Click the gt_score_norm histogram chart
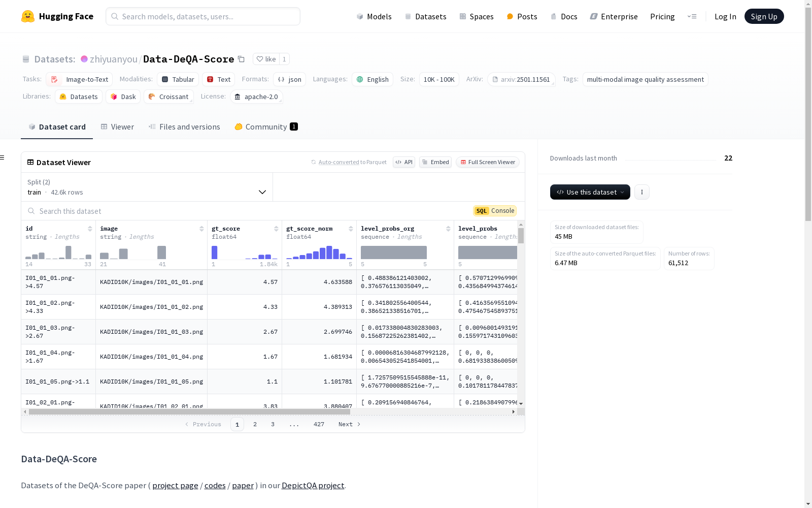This screenshot has height=508, width=812. pos(319,252)
